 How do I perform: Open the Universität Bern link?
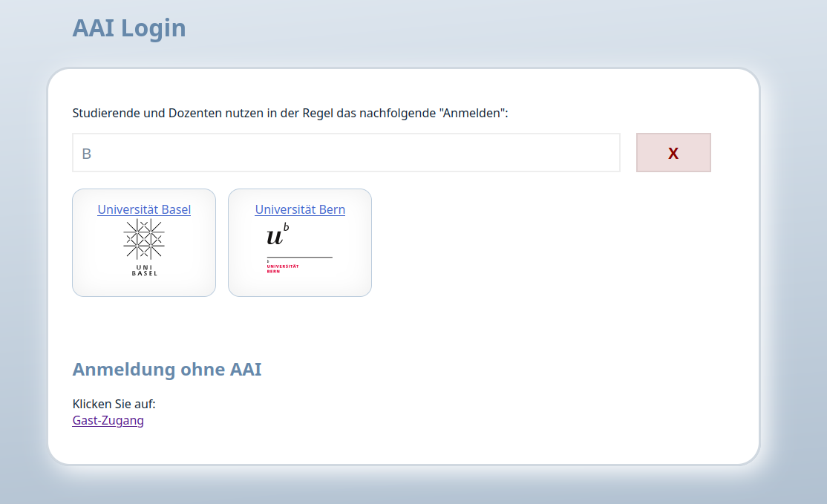coord(300,209)
